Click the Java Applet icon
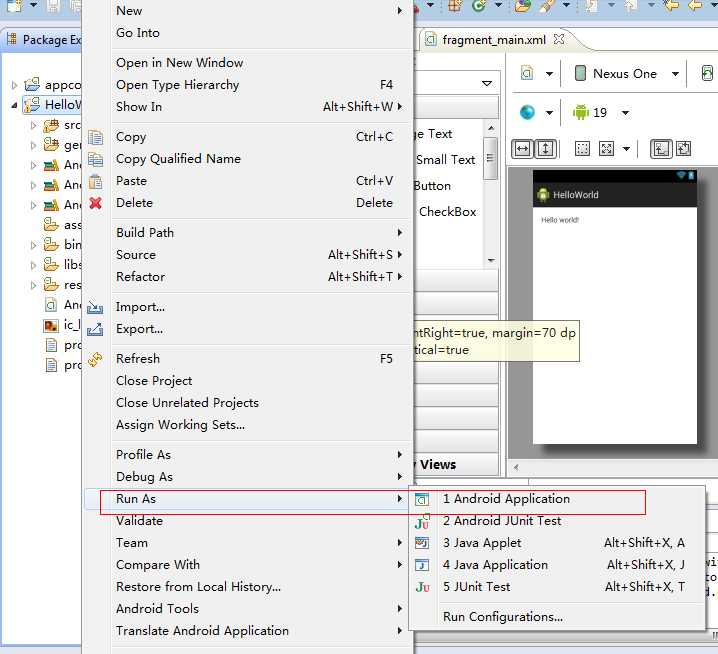718x654 pixels. [x=422, y=543]
